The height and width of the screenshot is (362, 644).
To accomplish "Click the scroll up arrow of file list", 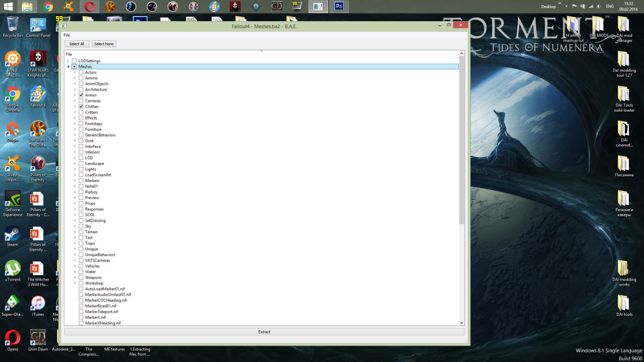I will (462, 54).
